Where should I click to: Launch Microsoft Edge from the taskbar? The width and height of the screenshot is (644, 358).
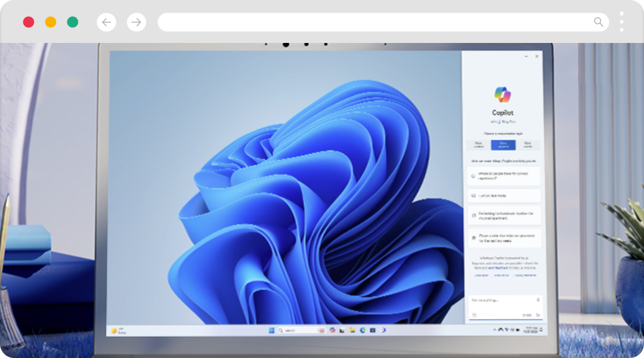pos(363,330)
